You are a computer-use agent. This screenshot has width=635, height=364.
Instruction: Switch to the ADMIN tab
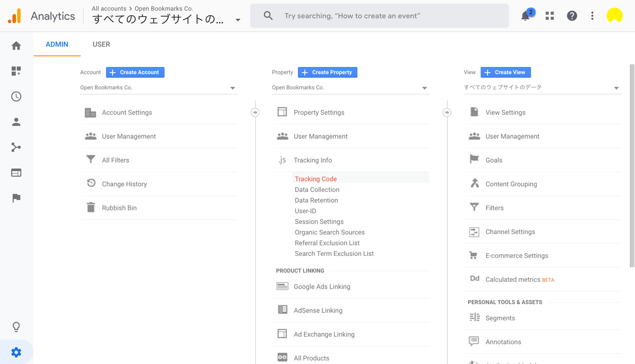click(x=57, y=44)
